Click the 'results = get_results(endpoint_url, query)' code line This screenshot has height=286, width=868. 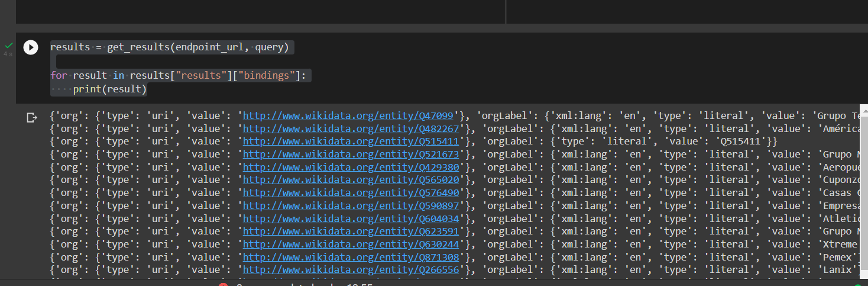pos(170,47)
